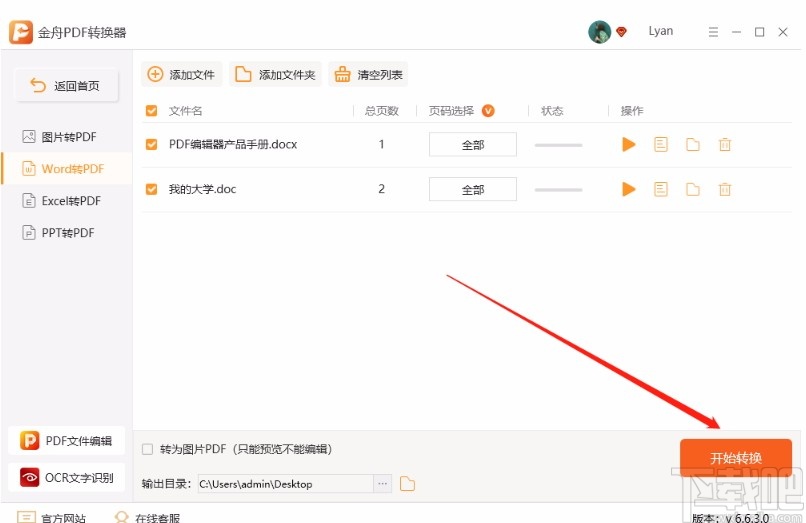Image resolution: width=806 pixels, height=523 pixels.
Task: Open PDF文件编辑 tool
Action: pyautogui.click(x=66, y=441)
